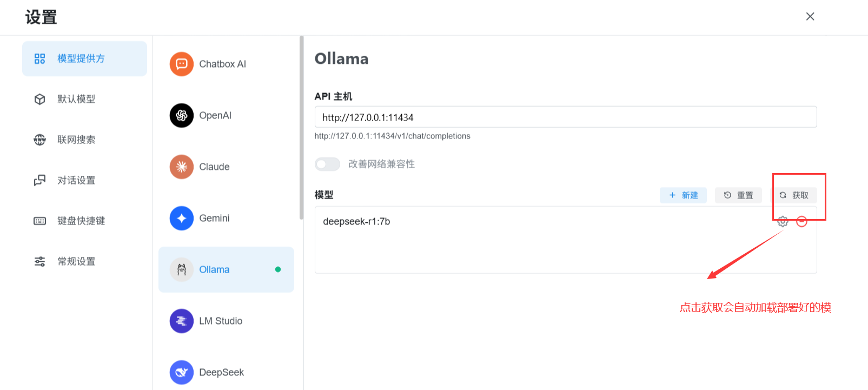This screenshot has height=390, width=868.
Task: Select the DeepSeek whale icon
Action: [x=182, y=372]
